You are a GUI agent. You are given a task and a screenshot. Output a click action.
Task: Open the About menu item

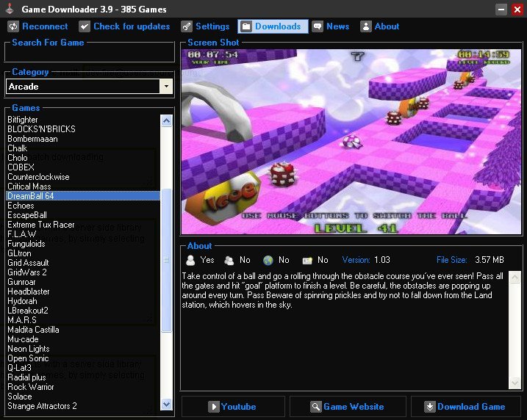pos(380,26)
